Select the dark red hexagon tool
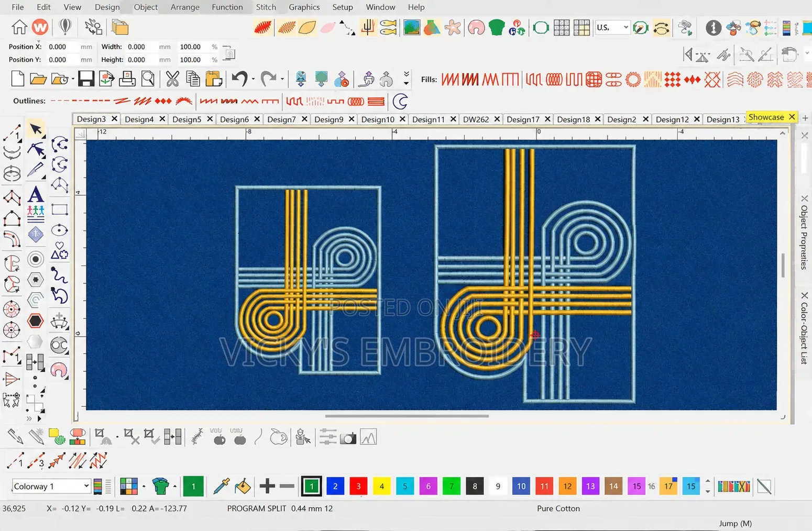The width and height of the screenshot is (812, 531). click(36, 320)
